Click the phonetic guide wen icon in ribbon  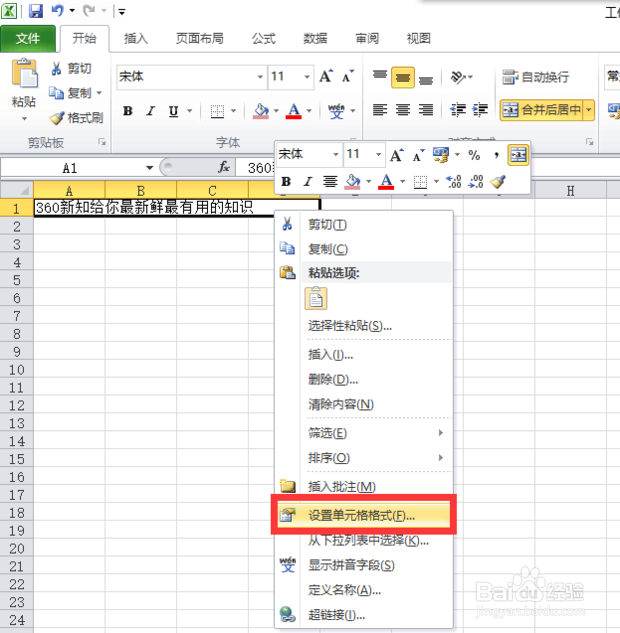pos(336,110)
